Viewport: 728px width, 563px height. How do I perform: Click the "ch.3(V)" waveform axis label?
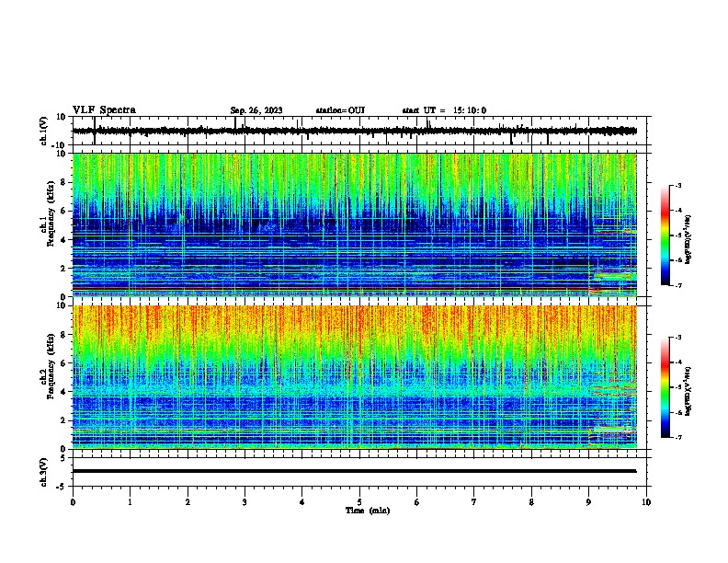tap(44, 472)
